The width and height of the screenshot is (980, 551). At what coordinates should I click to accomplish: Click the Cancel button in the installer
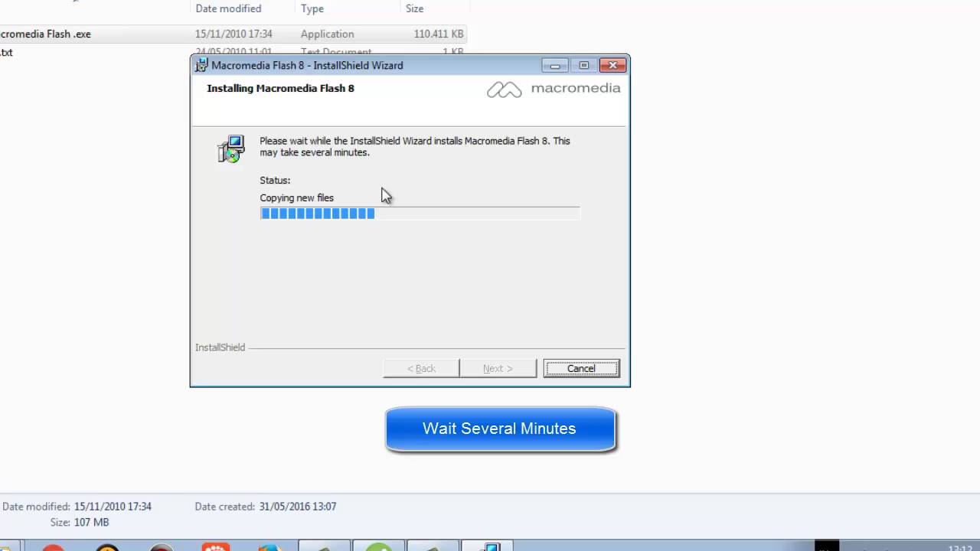(581, 368)
